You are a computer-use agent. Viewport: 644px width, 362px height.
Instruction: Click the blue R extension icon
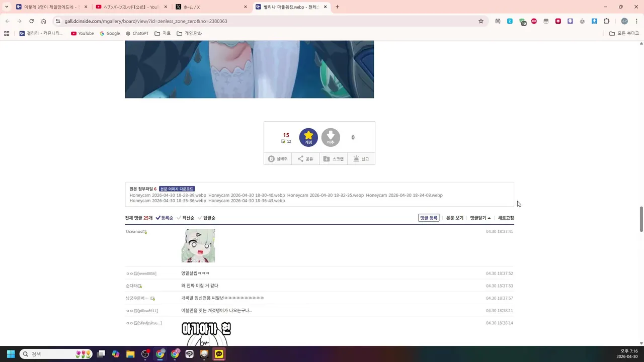510,21
